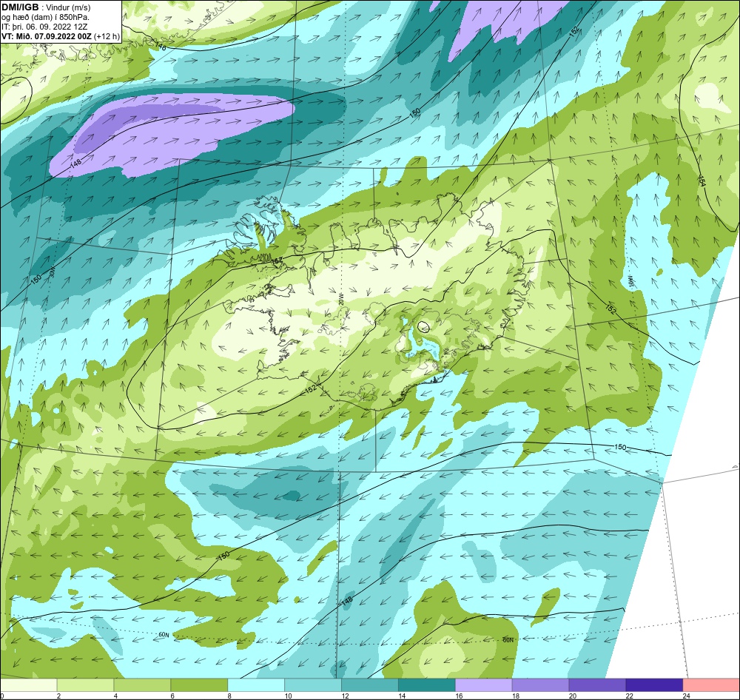Click legend scale value '6'

(172, 696)
